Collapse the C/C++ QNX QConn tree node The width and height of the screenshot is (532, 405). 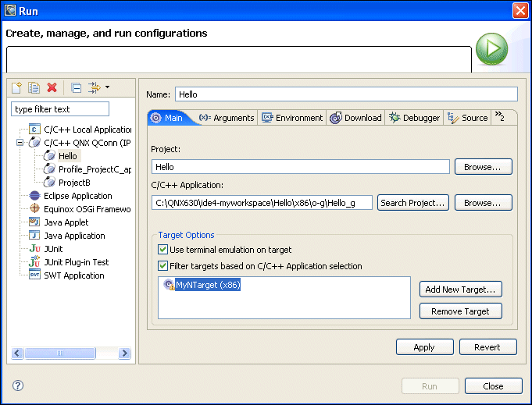point(20,143)
